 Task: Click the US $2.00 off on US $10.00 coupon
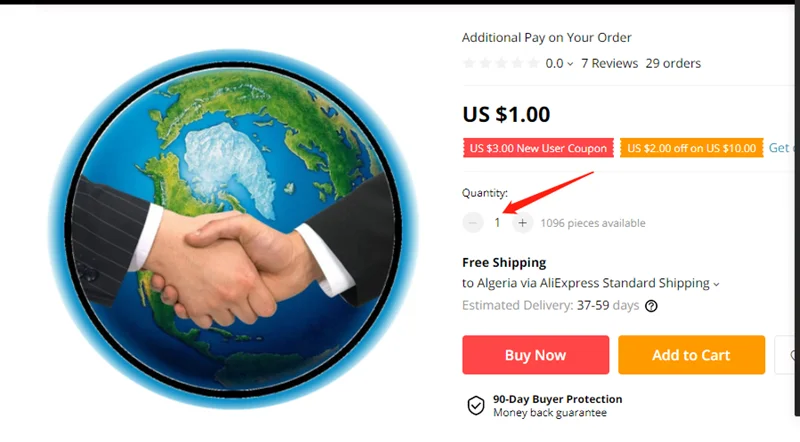(x=691, y=148)
